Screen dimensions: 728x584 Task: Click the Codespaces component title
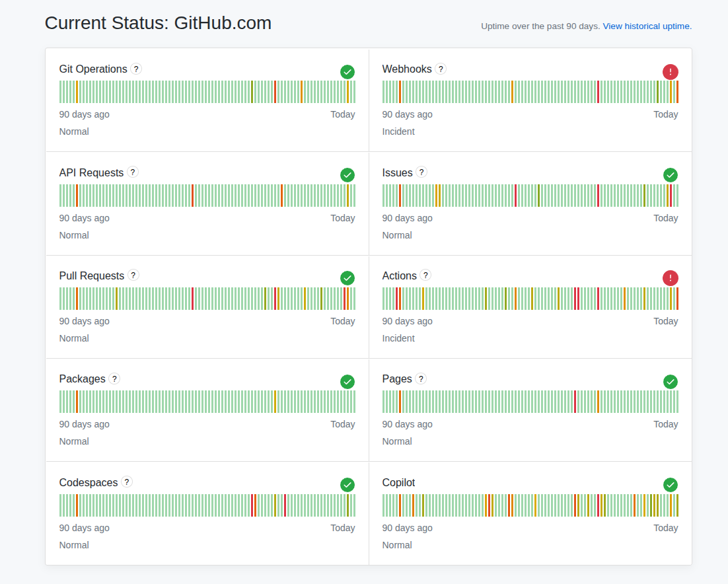click(89, 483)
